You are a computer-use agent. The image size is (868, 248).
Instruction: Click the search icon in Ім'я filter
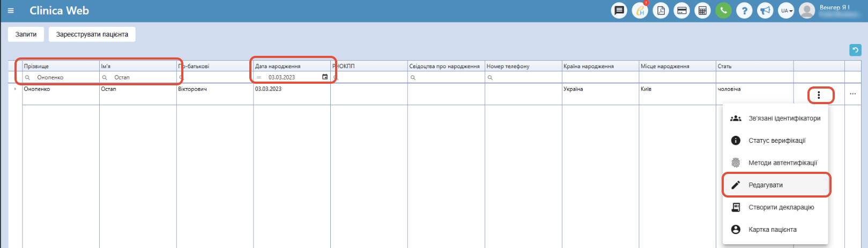(x=105, y=78)
